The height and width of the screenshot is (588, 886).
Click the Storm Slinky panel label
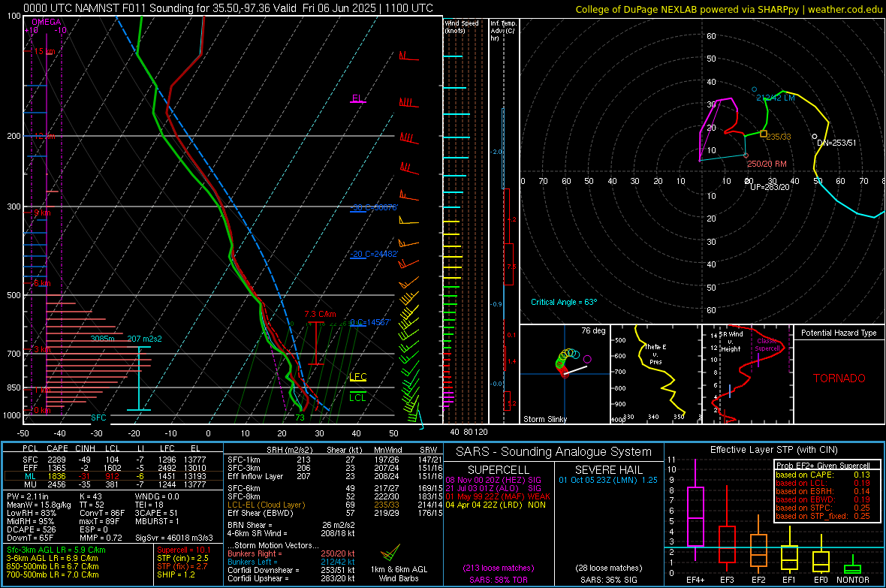(x=544, y=419)
